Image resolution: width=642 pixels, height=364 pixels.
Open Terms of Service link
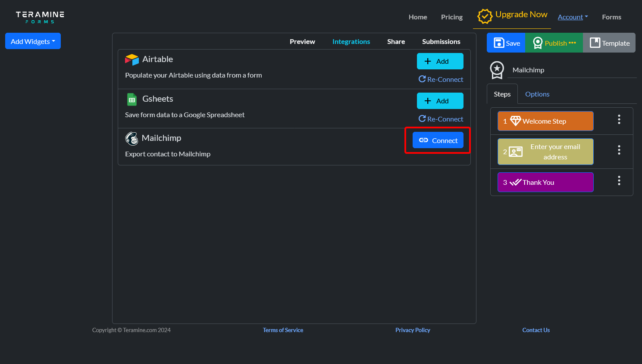click(x=283, y=330)
